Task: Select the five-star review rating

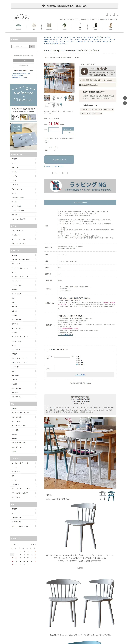Action: [x=77, y=364]
